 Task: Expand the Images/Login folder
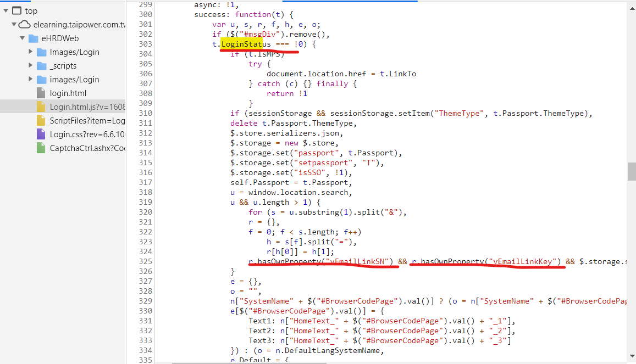click(30, 52)
